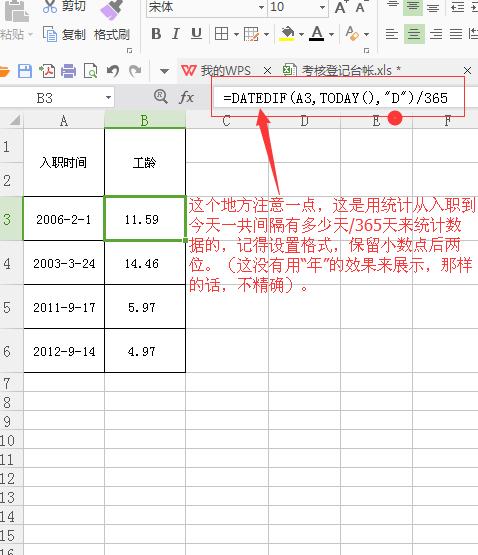Screen dimensions: 478x555
Task: Toggle underline formatting
Action: (196, 34)
